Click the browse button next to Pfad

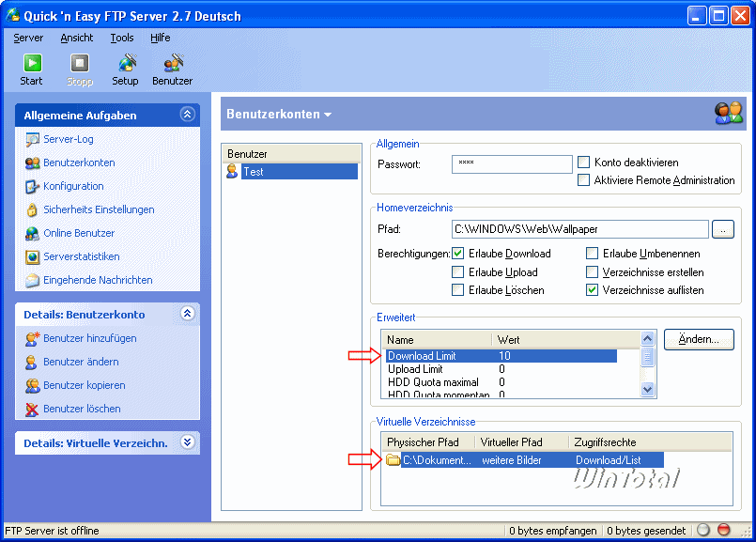(x=723, y=229)
